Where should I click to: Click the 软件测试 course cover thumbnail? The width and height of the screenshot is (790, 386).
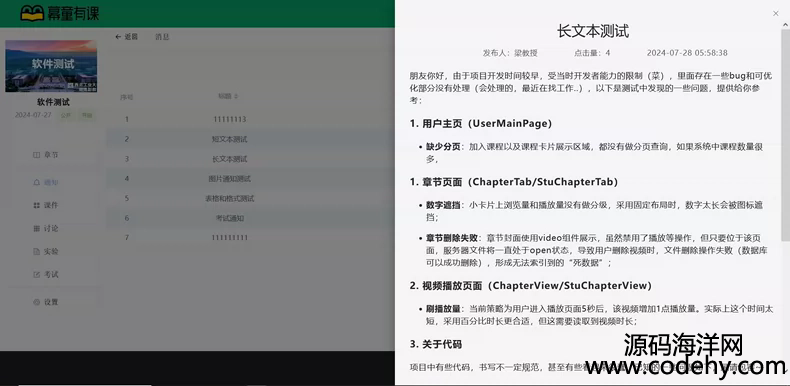51,66
